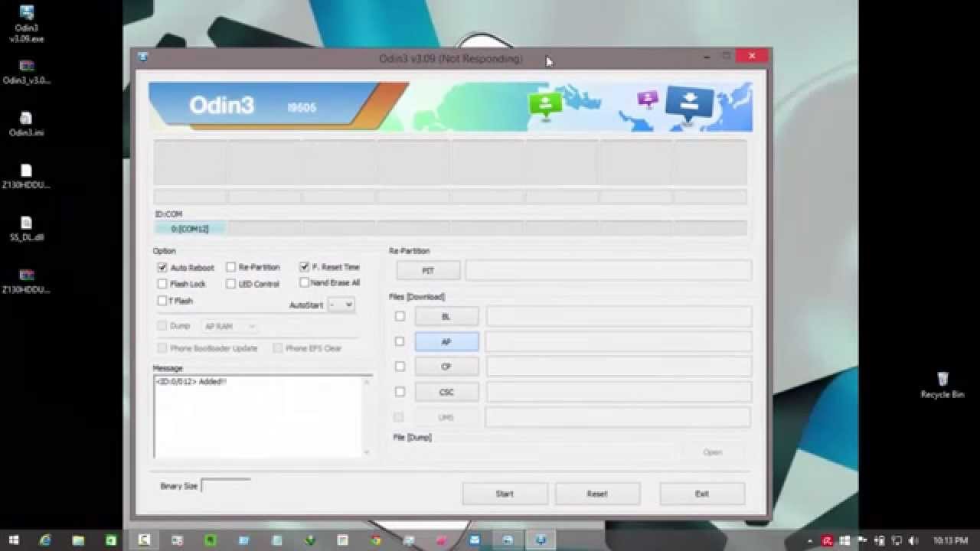
Task: Tick the checkbox beside the BL button
Action: tap(400, 316)
